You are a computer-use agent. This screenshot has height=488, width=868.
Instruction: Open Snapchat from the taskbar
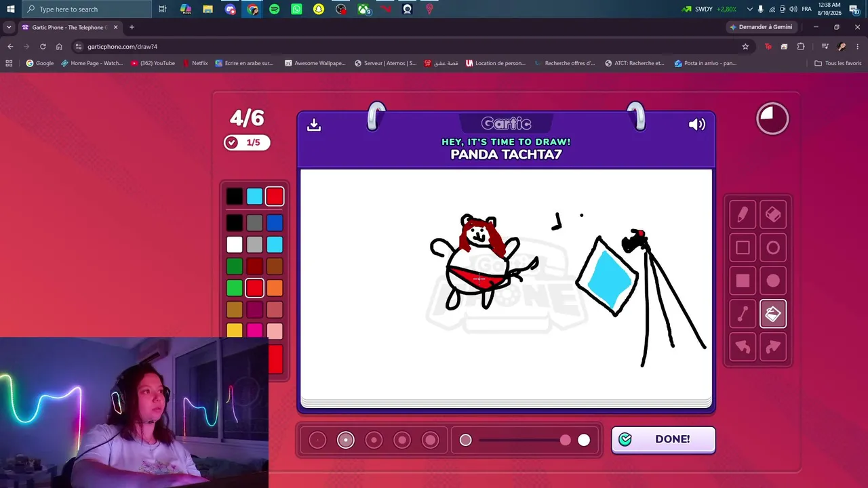[319, 9]
